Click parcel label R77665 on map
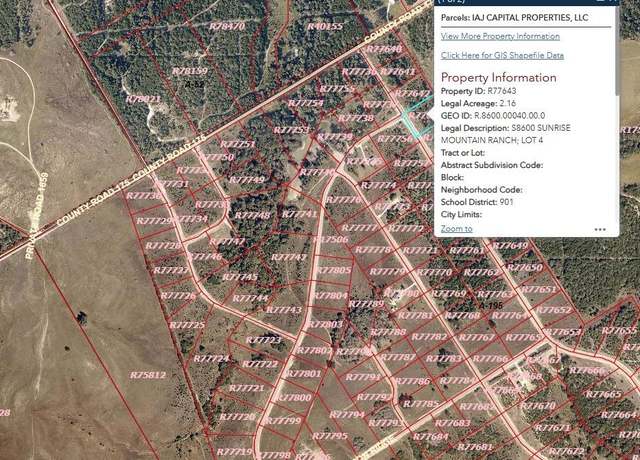 603,395
